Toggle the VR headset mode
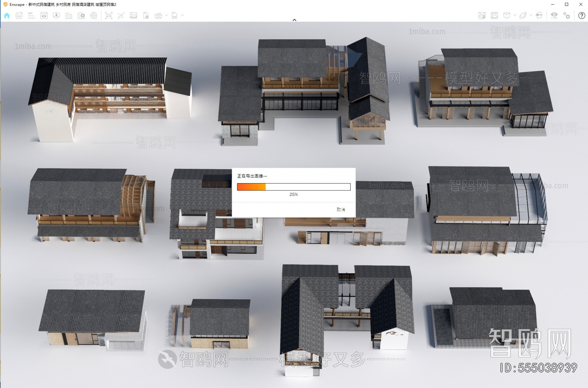The height and width of the screenshot is (388, 588). pyautogui.click(x=539, y=15)
